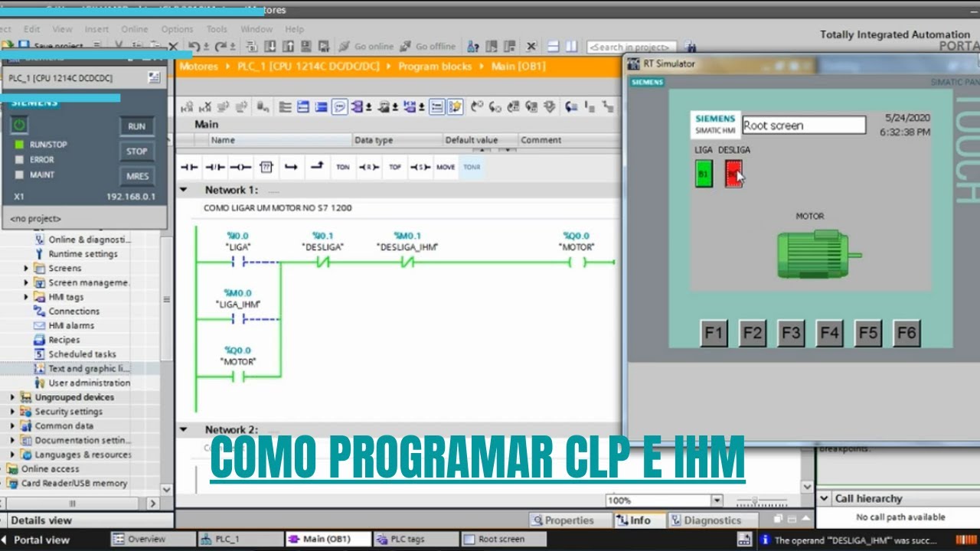Insert a TOF timer from favorites
Viewport: 980px width, 551px height.
[394, 167]
